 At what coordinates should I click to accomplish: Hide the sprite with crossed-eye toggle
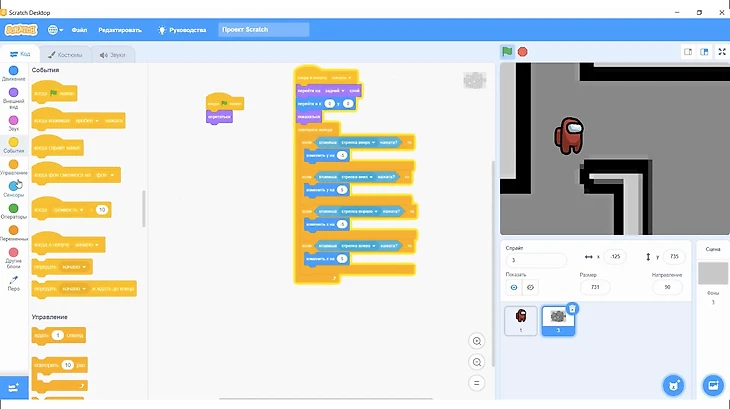point(531,287)
